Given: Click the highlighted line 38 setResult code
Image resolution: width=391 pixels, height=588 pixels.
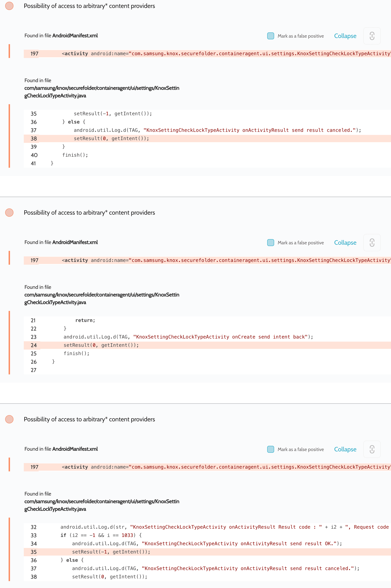Looking at the screenshot, I should (111, 139).
